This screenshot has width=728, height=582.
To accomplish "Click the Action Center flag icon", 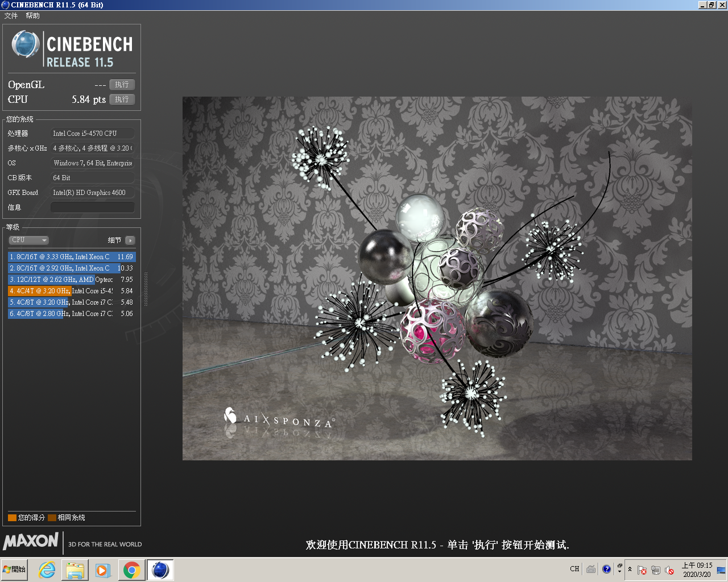I will pyautogui.click(x=642, y=570).
